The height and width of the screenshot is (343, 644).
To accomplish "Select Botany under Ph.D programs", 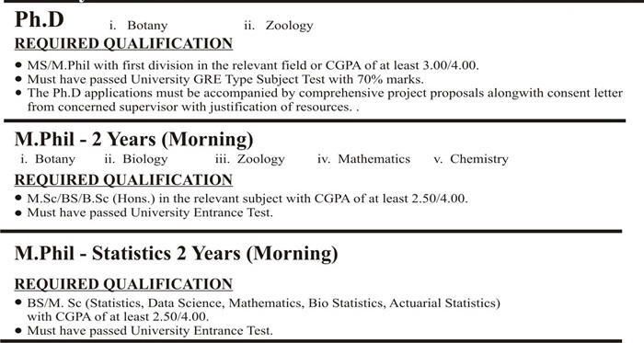I will point(147,26).
